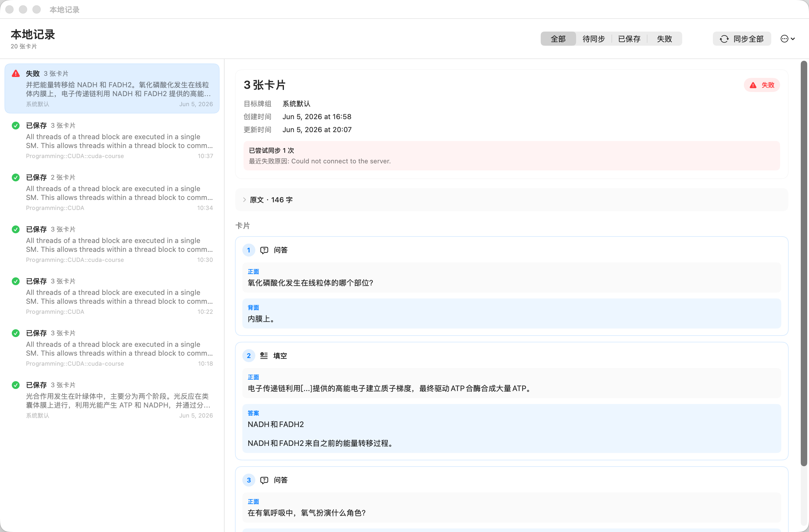Click the 同步全部 button
Viewport: 809px width, 532px height.
click(x=742, y=39)
